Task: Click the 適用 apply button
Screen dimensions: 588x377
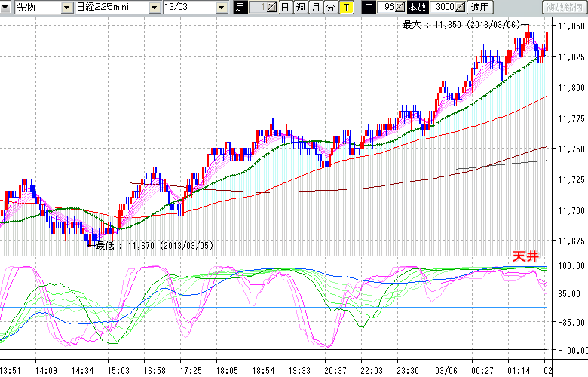Action: 479,7
